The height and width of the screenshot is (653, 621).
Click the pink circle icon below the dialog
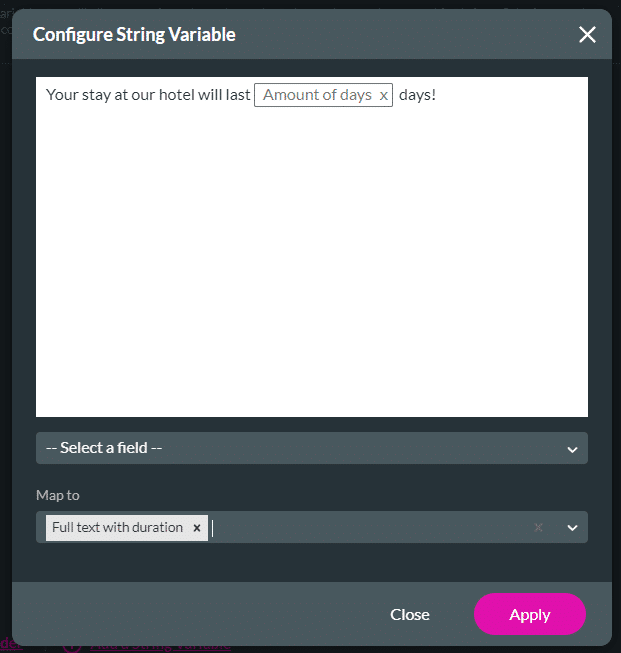(x=72, y=646)
